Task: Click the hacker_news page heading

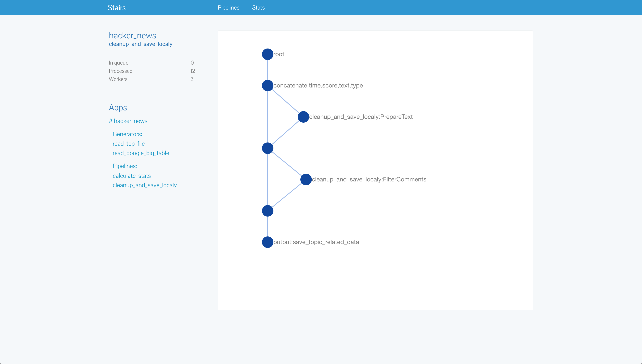Action: (x=132, y=36)
